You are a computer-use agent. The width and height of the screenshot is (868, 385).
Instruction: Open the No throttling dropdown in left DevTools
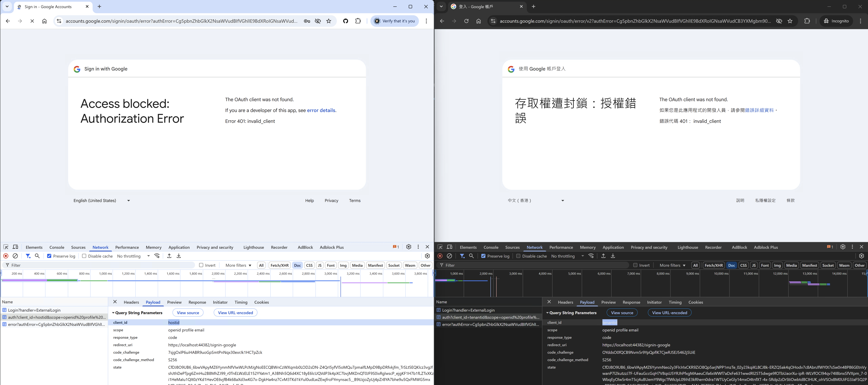point(133,256)
